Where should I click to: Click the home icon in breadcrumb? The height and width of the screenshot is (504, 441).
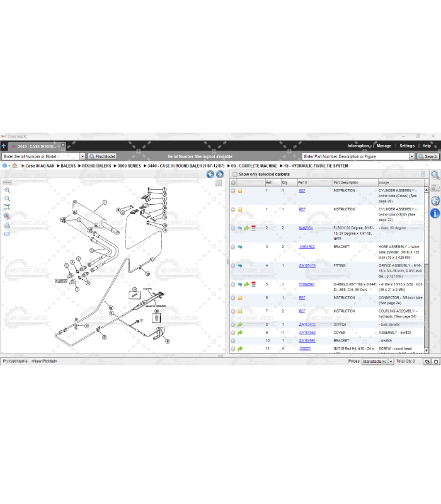click(x=14, y=166)
